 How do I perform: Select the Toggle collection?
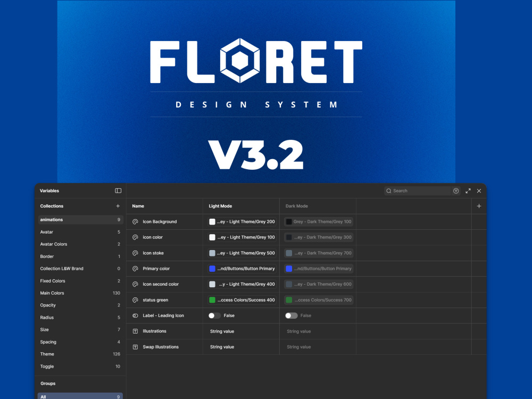80,366
